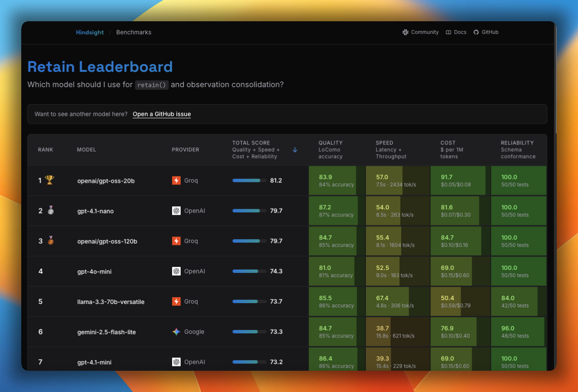Viewport: 578px width, 392px height.
Task: Select the green Quality cell showing 83.9
Action: pyautogui.click(x=333, y=180)
